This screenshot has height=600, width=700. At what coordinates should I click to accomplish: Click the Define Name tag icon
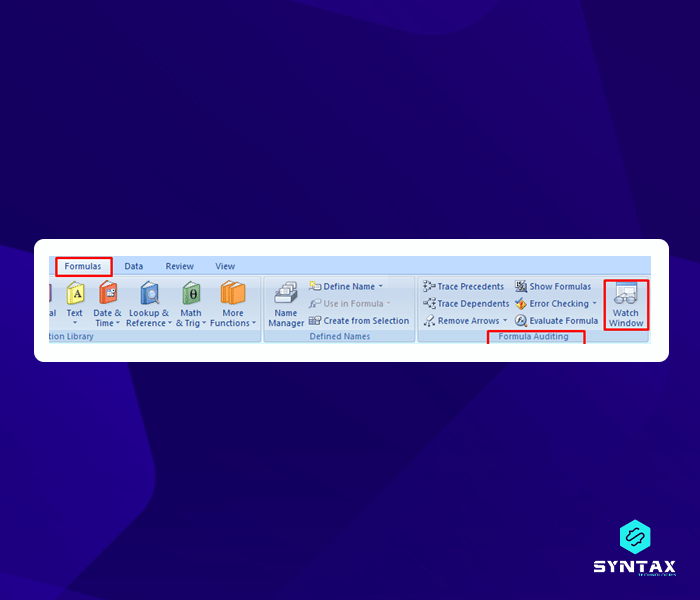315,286
